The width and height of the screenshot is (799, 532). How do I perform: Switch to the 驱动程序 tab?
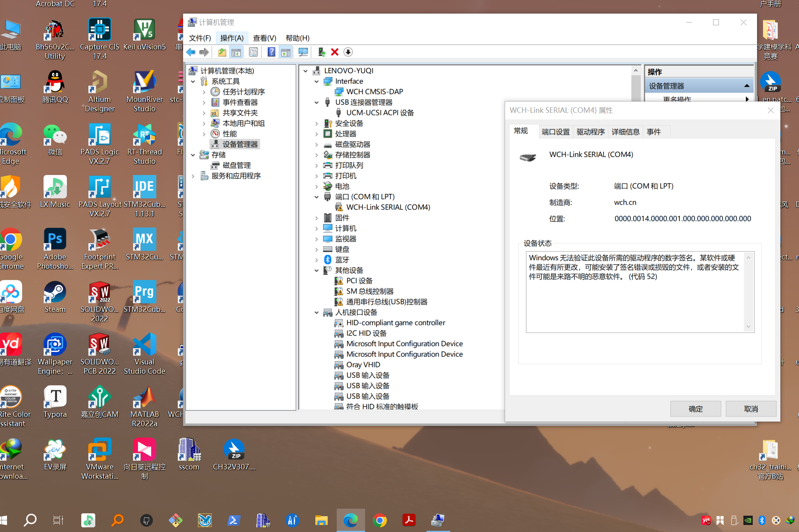591,132
